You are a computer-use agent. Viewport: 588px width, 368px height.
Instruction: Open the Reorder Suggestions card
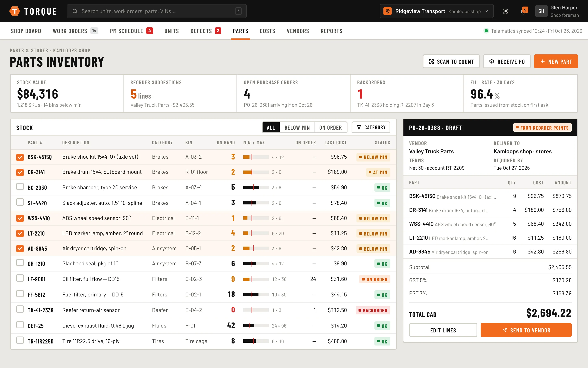pyautogui.click(x=180, y=93)
